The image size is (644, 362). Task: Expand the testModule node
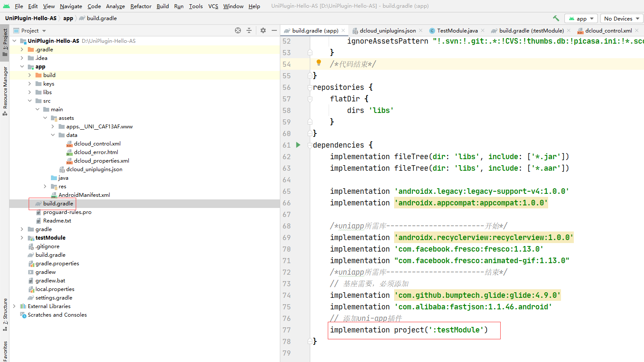(22, 237)
